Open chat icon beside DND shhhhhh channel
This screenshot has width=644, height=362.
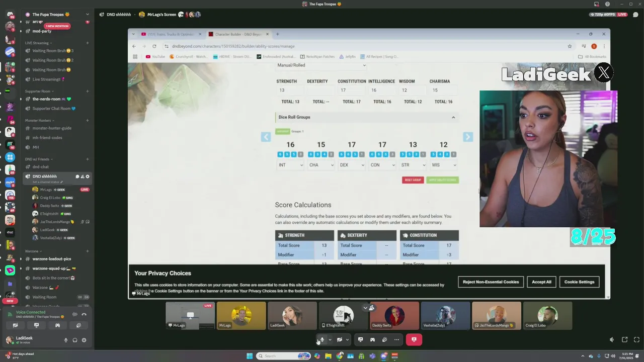point(77,176)
